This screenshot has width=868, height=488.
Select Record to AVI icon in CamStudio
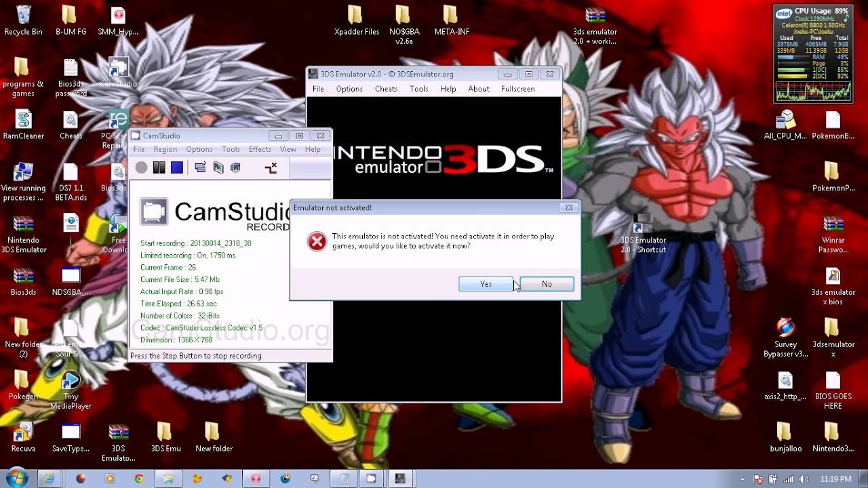(x=218, y=167)
